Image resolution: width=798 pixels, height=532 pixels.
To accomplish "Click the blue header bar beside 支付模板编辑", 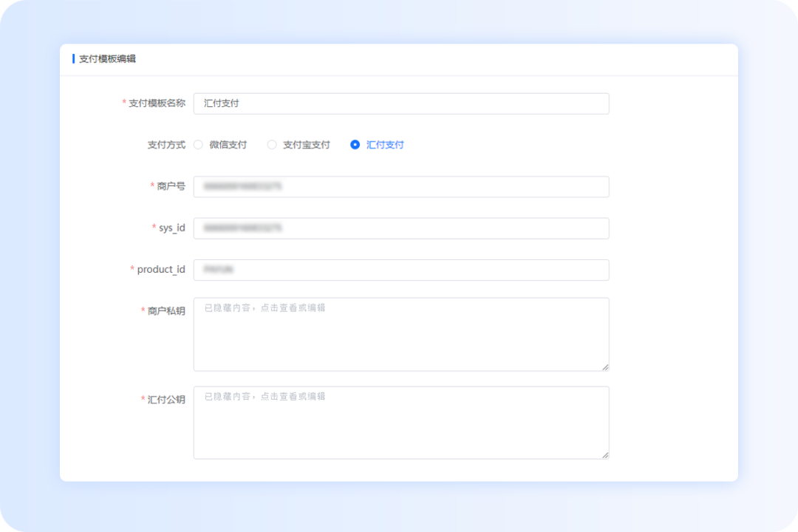I will 72,59.
